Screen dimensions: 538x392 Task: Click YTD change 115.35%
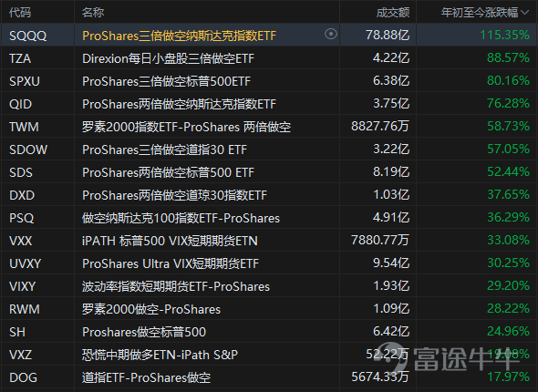coord(504,35)
